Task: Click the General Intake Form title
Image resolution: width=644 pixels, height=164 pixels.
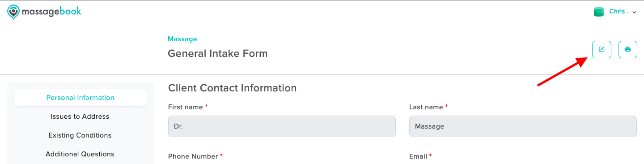Action: tap(218, 53)
